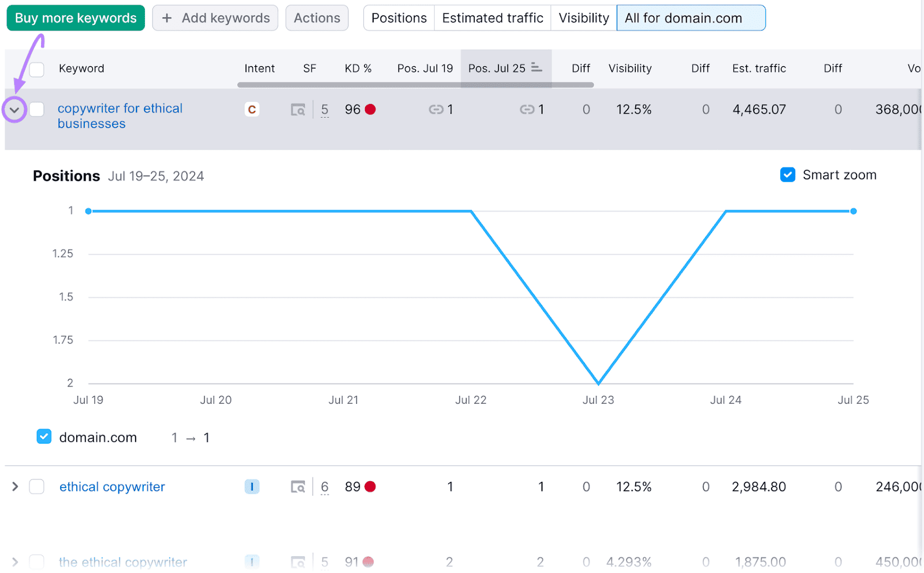Collapse the copywriter for ethical businesses row

(14, 110)
